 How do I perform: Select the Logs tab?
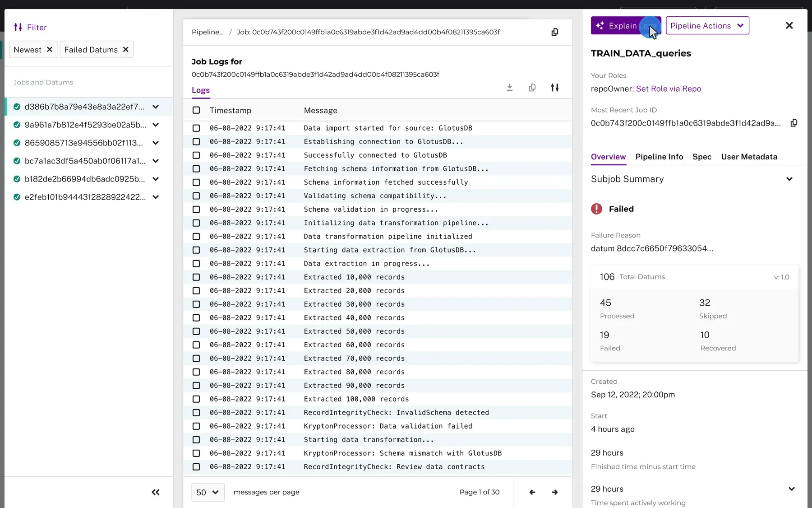coord(201,90)
